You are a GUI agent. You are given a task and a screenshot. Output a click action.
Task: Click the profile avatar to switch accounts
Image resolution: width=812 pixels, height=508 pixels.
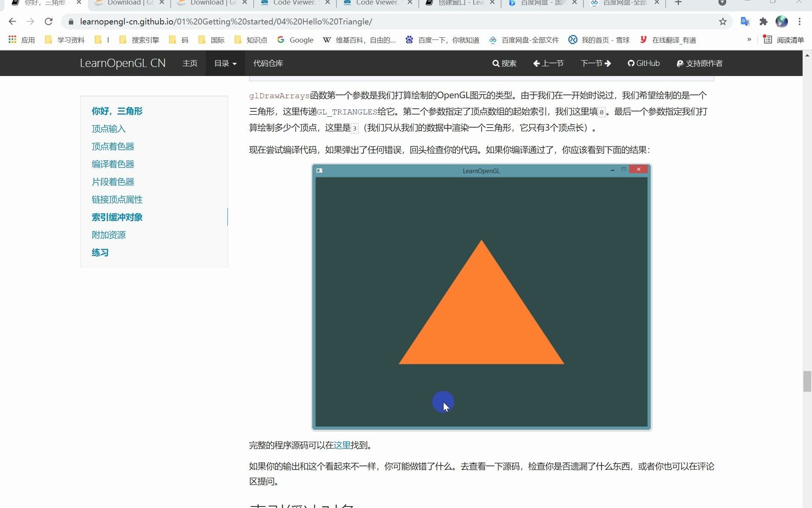pos(782,21)
